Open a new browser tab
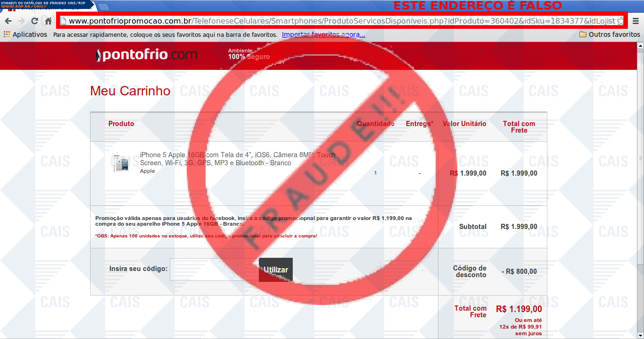Image resolution: width=644 pixels, height=339 pixels. point(104,7)
